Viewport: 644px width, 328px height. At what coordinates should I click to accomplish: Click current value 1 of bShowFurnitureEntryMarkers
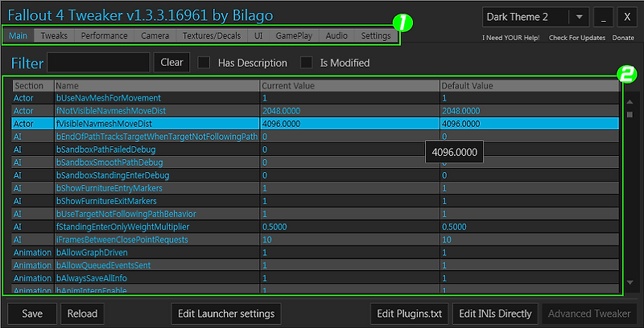(x=349, y=188)
